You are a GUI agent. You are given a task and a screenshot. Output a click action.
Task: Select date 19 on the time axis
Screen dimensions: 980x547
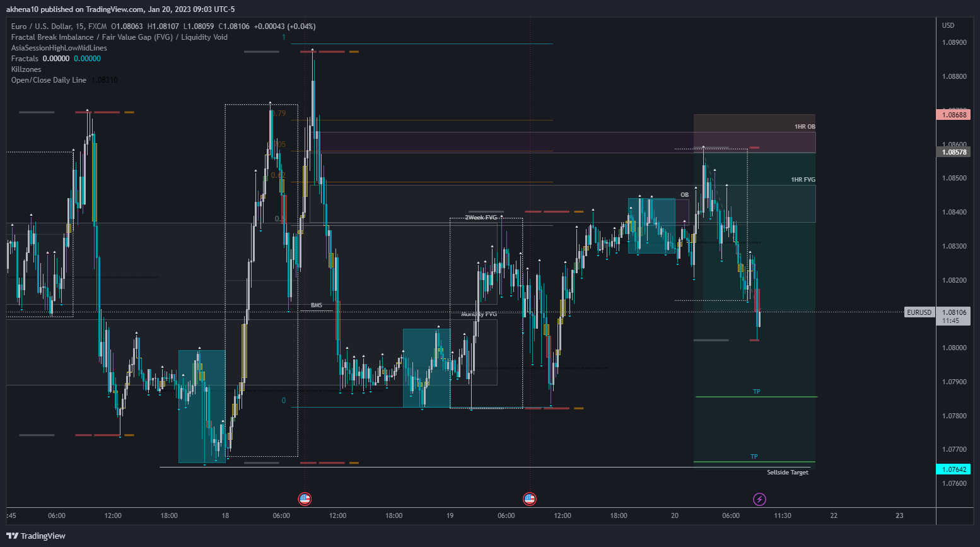pyautogui.click(x=450, y=515)
